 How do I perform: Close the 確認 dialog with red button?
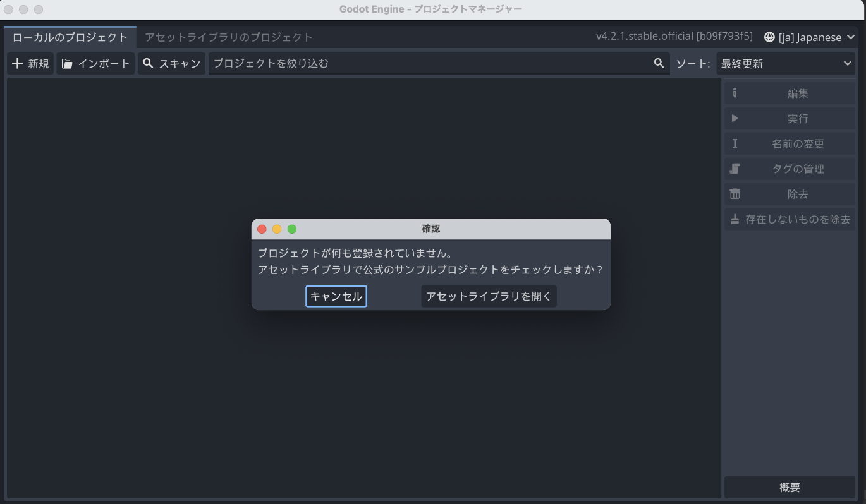point(262,229)
